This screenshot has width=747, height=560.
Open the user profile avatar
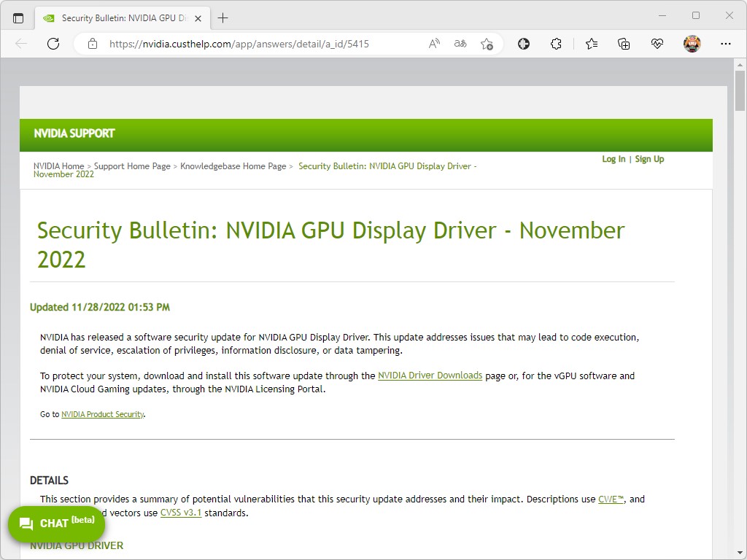(x=692, y=44)
